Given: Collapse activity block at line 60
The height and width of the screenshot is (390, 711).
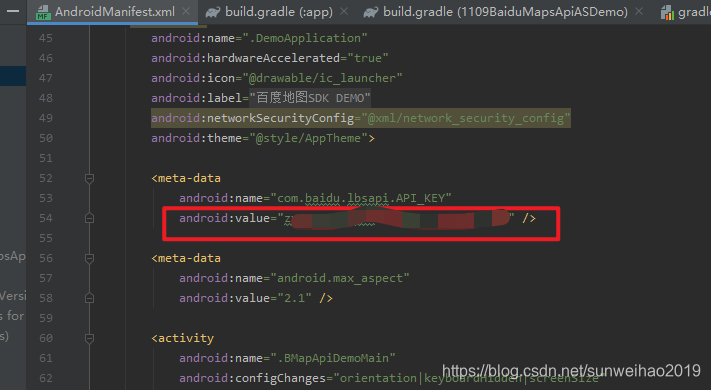Looking at the screenshot, I should (x=89, y=338).
